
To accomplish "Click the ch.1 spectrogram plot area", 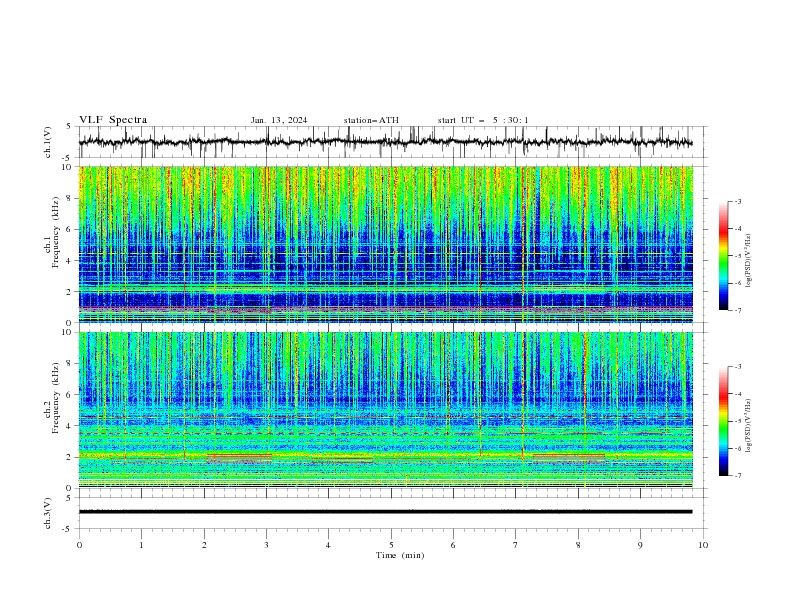I will coord(386,244).
